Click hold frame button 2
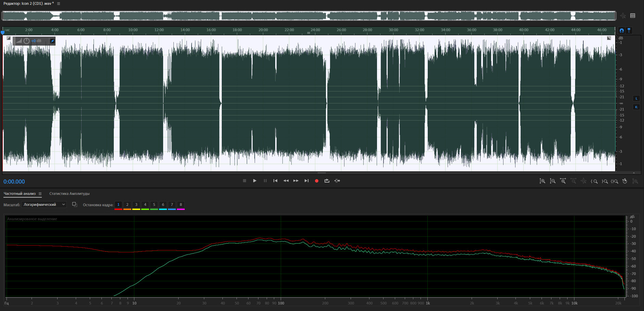 pyautogui.click(x=127, y=205)
